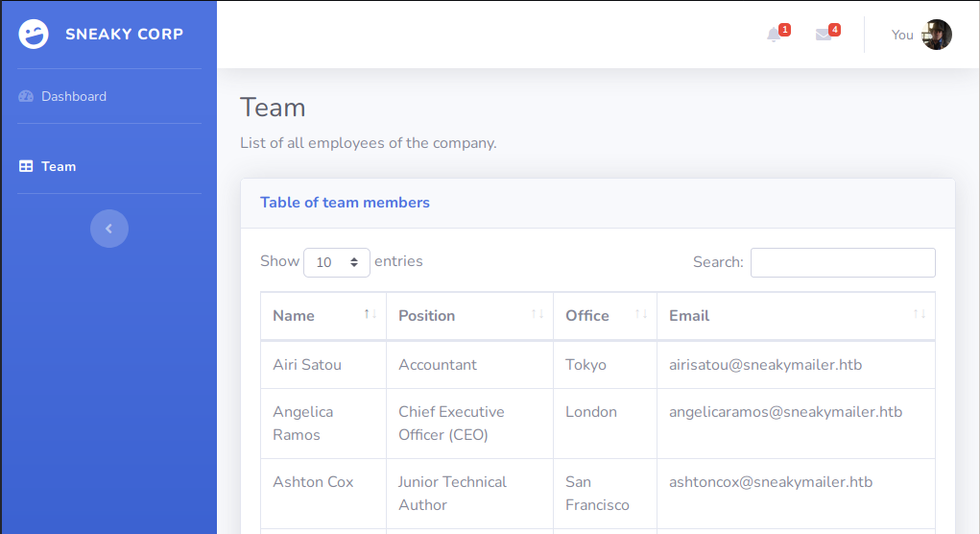Screen dimensions: 980x534
Task: Collapse the sidebar with the chevron button
Action: tap(109, 229)
